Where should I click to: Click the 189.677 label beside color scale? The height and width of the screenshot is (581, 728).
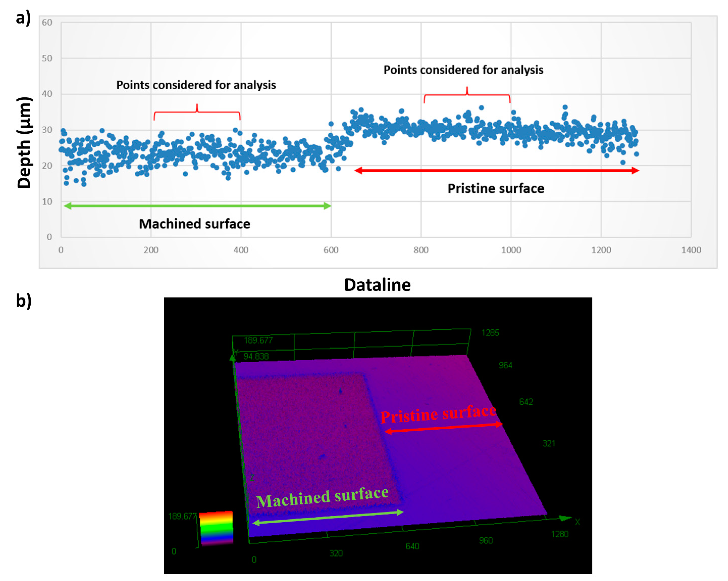click(182, 516)
